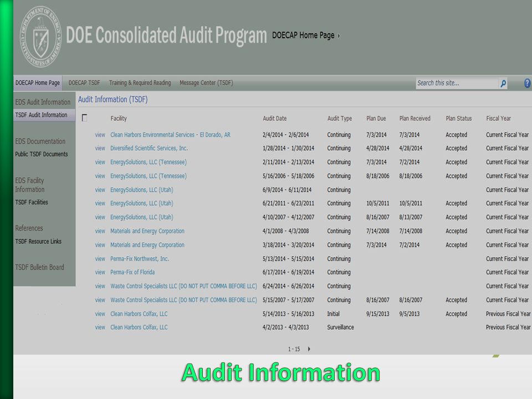Open Clean Harbors Colfax, LLC Initial audit facility link

click(139, 314)
